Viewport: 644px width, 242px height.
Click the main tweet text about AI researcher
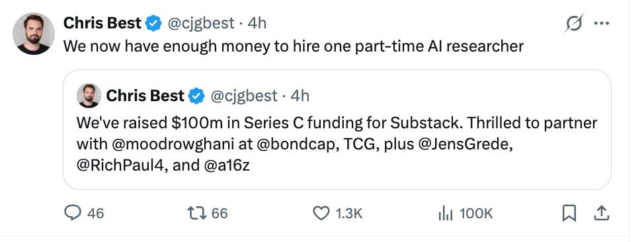point(294,46)
